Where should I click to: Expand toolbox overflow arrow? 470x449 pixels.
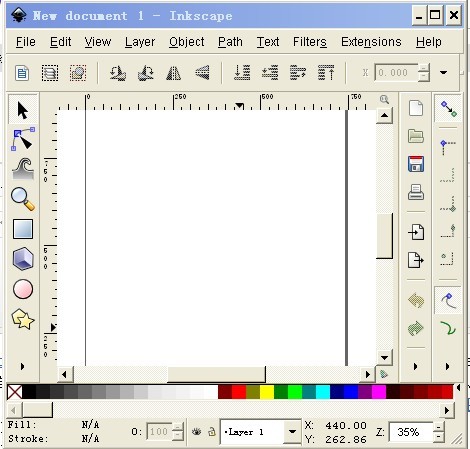point(22,367)
